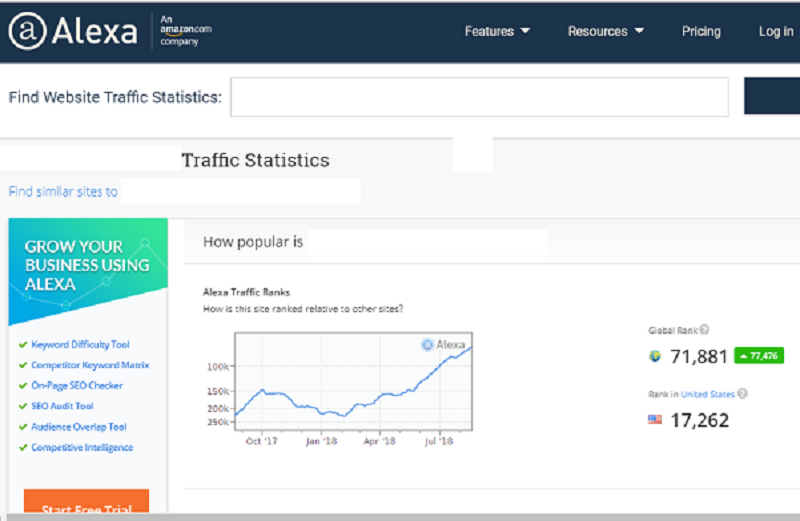Click the United States rank help icon
The width and height of the screenshot is (800, 521).
742,394
